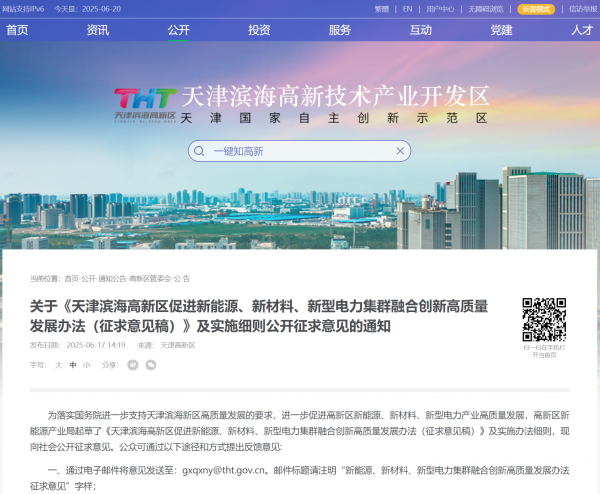Open the 公开 nav menu
600x494 pixels.
[179, 30]
